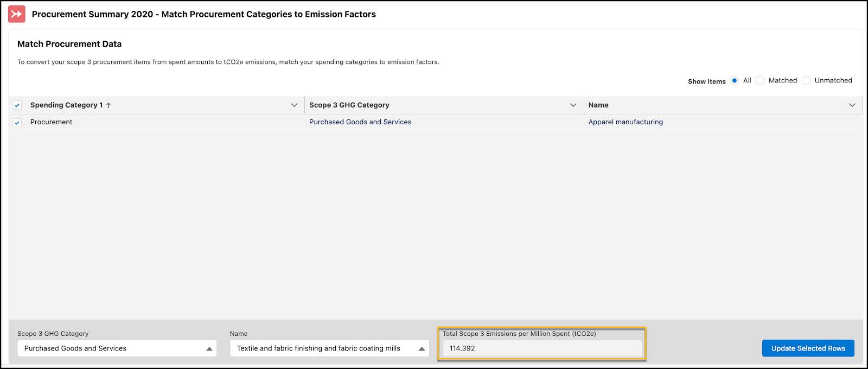Click the sort arrow beside Spending Category 1
Screen dimensions: 868x369
pos(108,105)
